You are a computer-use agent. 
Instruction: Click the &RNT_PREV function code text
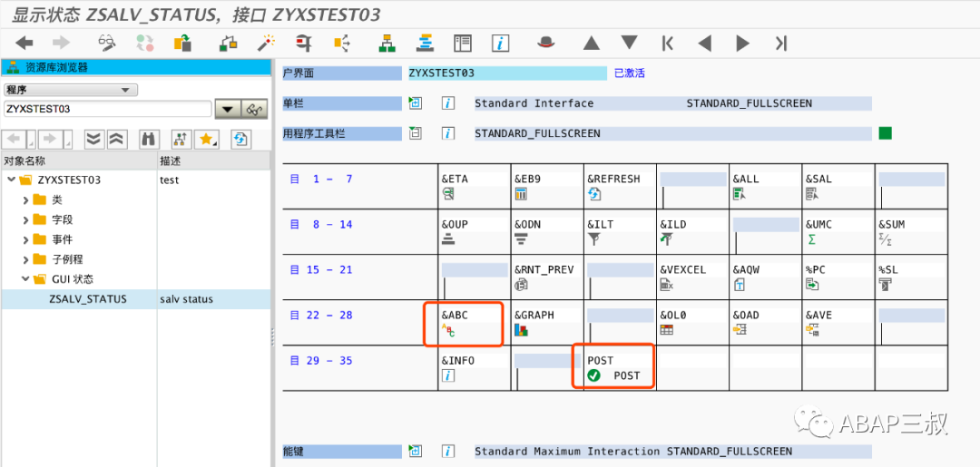[544, 269]
